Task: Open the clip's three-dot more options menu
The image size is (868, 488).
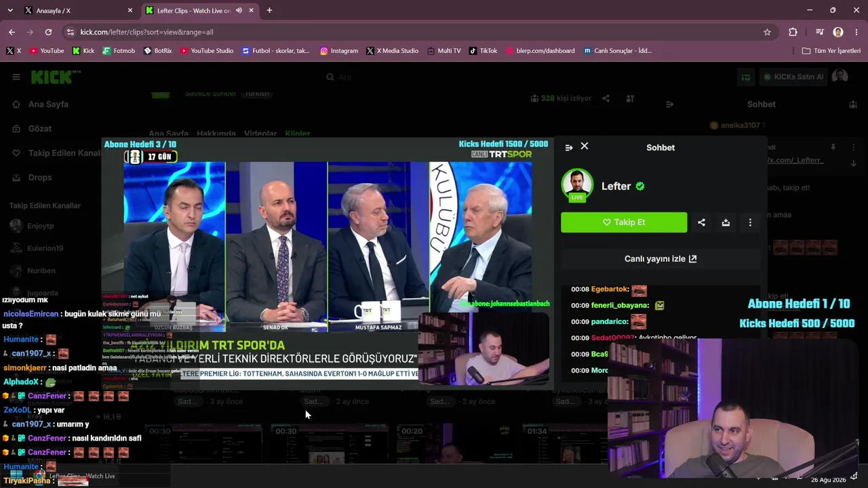Action: [x=750, y=222]
